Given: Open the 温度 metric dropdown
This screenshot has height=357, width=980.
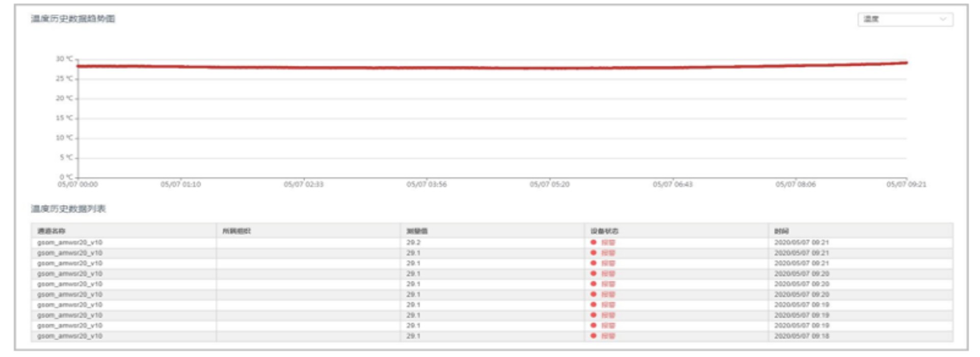Looking at the screenshot, I should (x=904, y=19).
